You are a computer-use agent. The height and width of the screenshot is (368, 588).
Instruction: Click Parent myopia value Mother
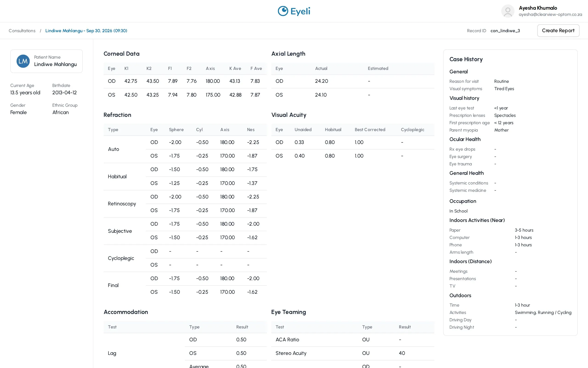point(501,130)
